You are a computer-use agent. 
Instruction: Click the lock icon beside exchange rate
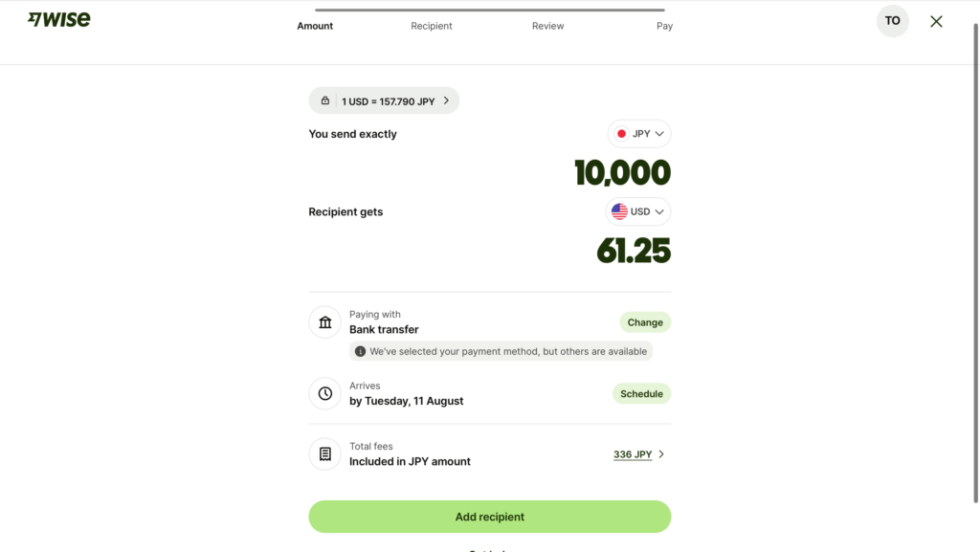325,100
